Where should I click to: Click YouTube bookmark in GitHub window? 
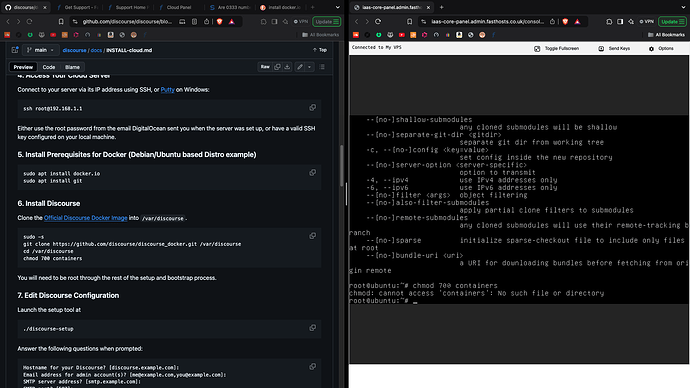53,35
